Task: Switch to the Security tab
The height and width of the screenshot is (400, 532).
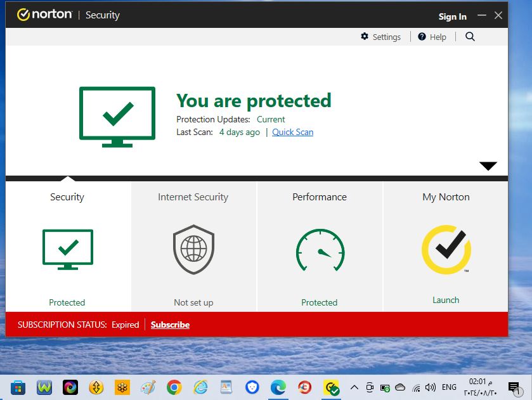Action: [x=68, y=247]
